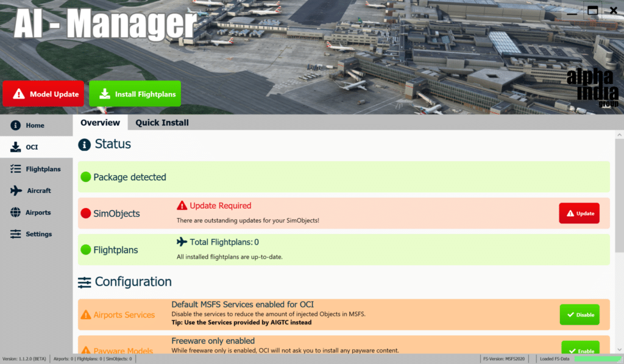624x364 pixels.
Task: Switch to the Quick Install tab
Action: 161,122
